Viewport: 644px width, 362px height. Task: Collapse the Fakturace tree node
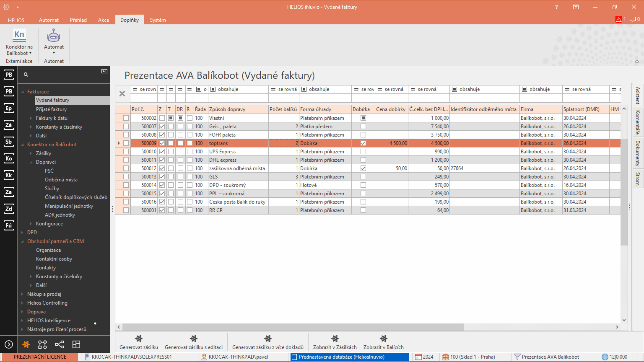(x=22, y=92)
